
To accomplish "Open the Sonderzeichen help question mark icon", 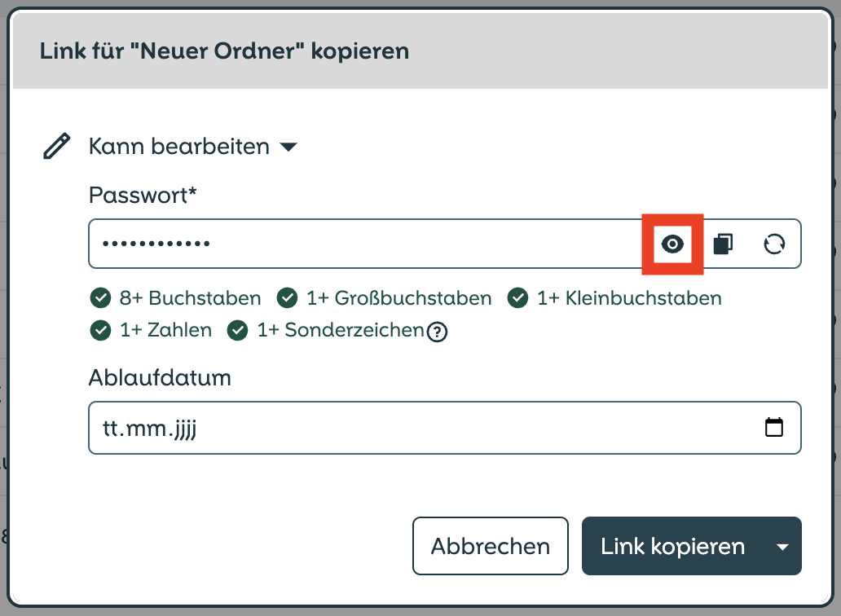I will click(437, 332).
